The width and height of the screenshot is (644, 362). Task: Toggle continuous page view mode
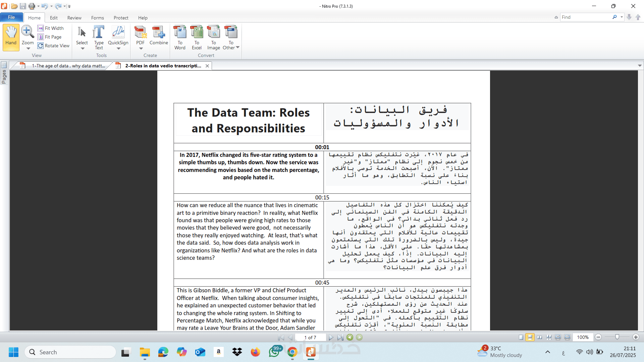(530, 337)
